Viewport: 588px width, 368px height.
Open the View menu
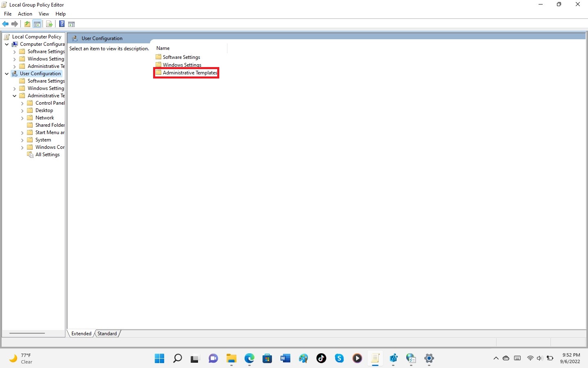44,14
